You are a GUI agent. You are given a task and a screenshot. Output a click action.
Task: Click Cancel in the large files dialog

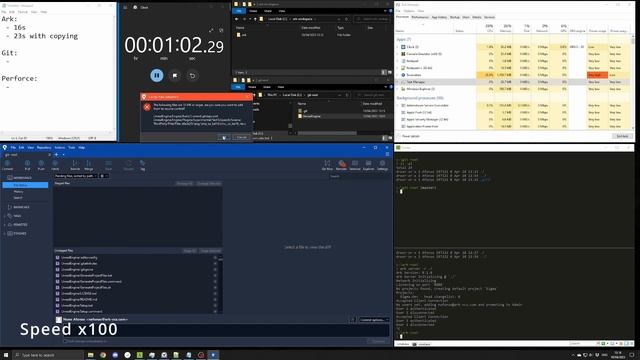click(x=242, y=137)
